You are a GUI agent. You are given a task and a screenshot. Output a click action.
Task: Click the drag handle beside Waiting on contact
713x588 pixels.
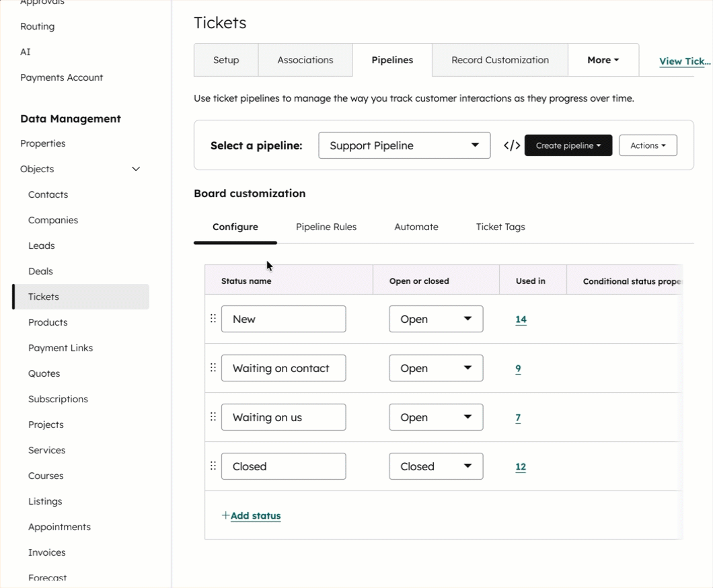click(213, 367)
